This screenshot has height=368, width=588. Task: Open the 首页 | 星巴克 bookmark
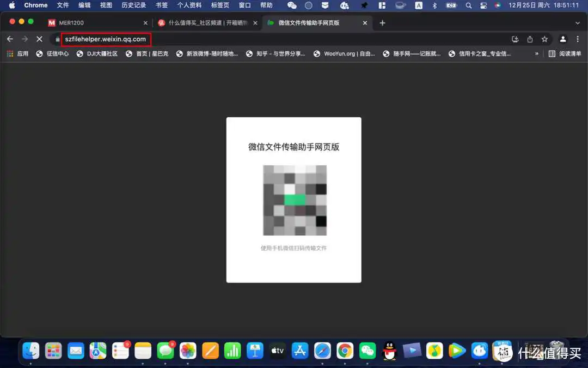coord(146,53)
